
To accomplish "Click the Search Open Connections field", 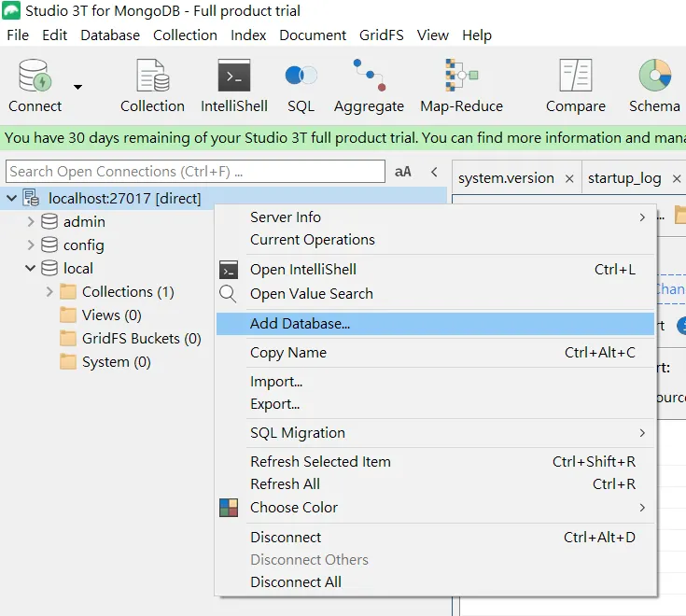I will (194, 172).
